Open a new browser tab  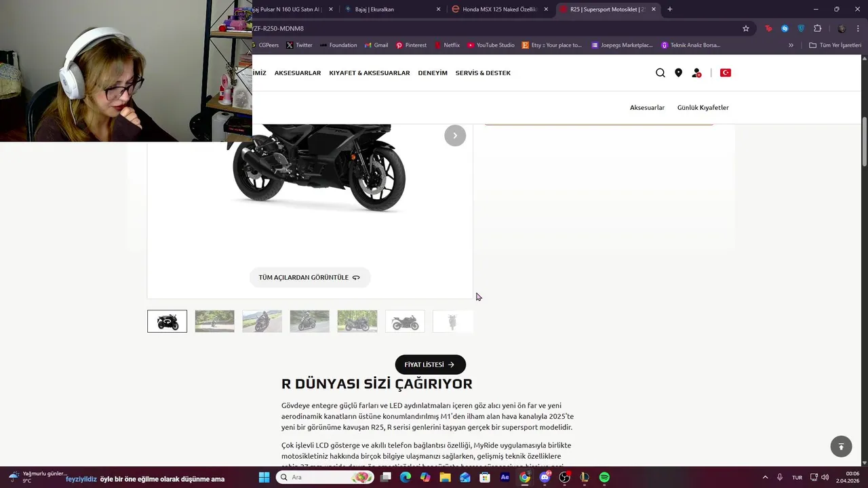click(x=670, y=9)
